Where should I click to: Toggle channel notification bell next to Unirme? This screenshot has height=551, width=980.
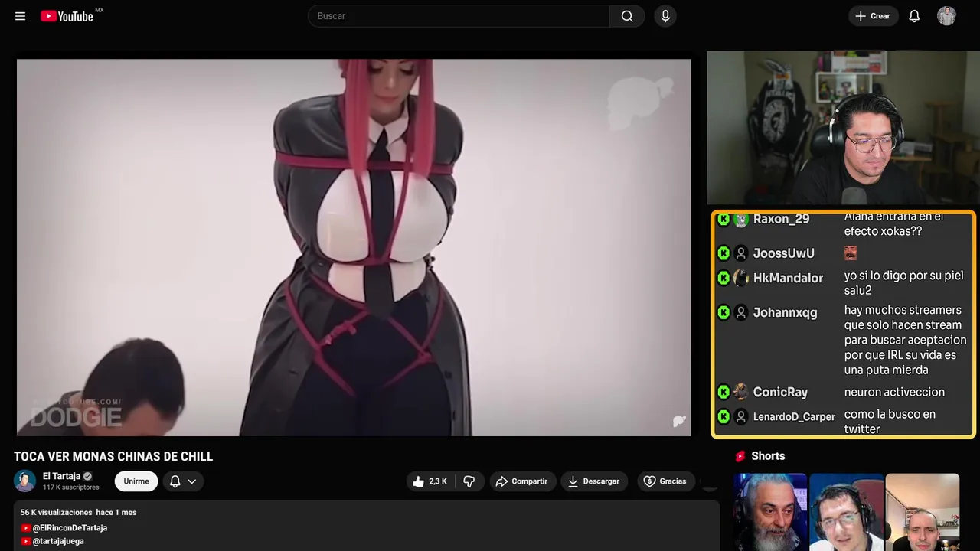tap(175, 481)
